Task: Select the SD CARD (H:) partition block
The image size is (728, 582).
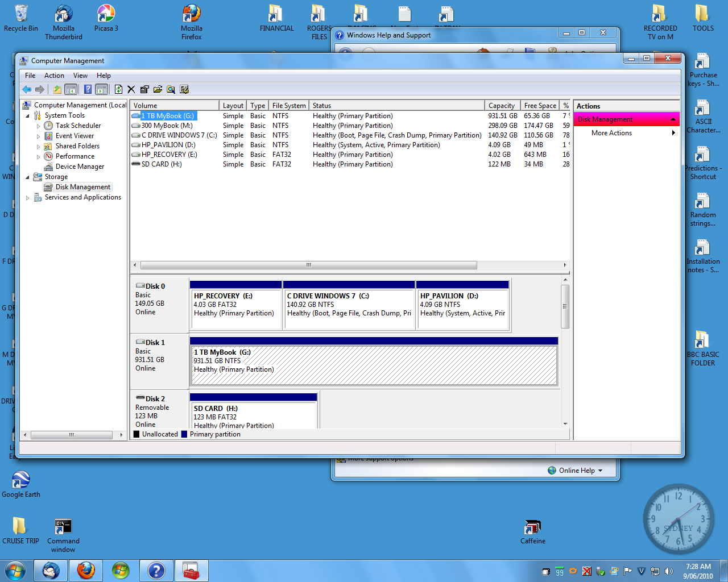Action: [x=253, y=411]
